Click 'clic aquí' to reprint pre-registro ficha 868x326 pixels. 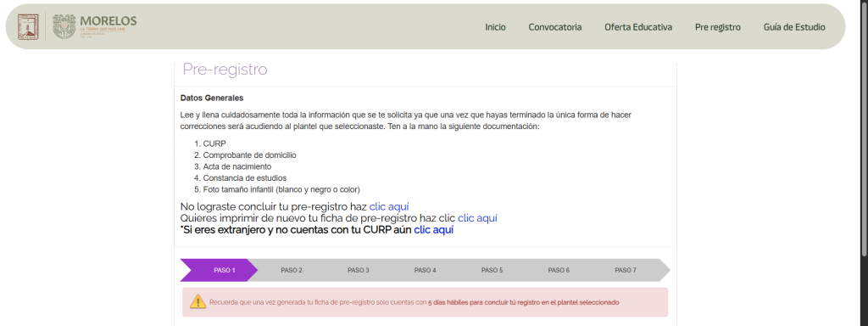click(477, 218)
